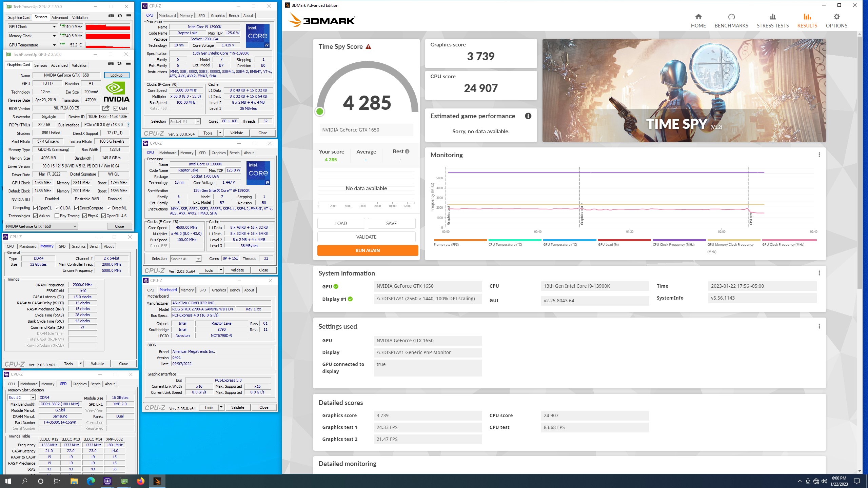Click the Best score info icon

coord(407,151)
